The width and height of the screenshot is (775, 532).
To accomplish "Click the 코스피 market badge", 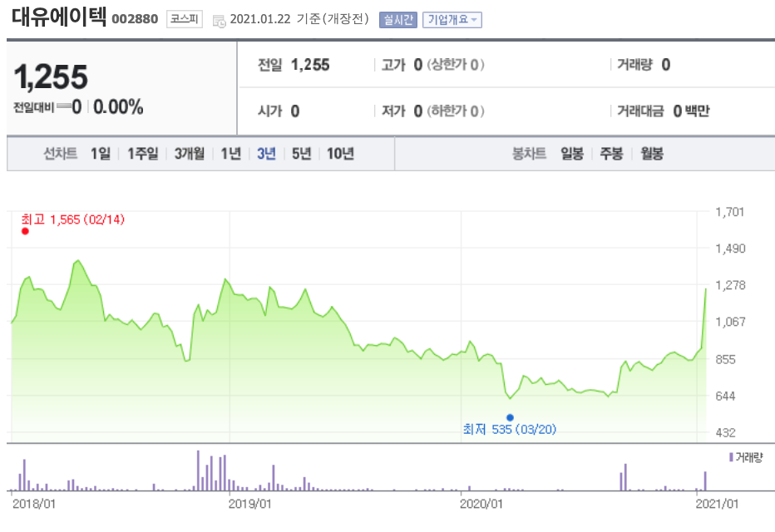I will click(185, 19).
